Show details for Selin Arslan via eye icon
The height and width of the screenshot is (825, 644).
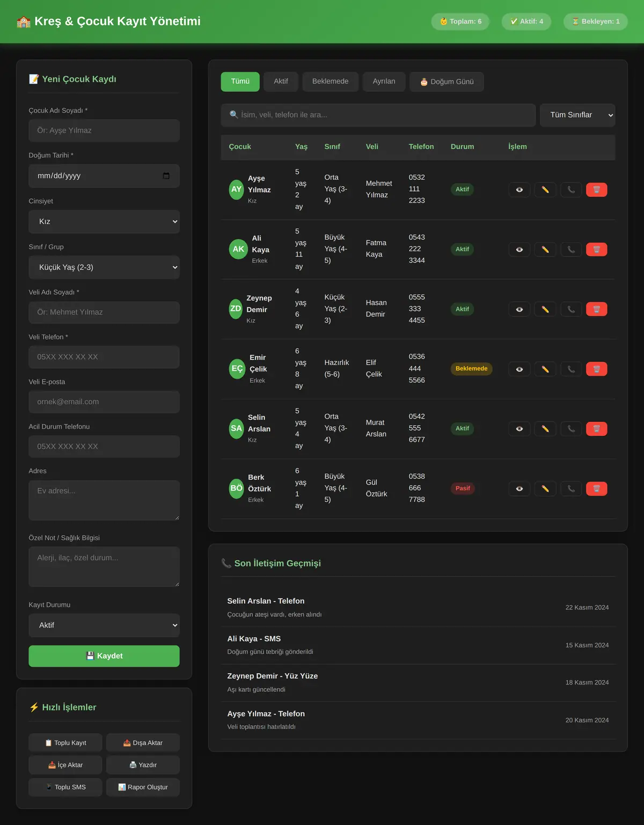(x=519, y=429)
